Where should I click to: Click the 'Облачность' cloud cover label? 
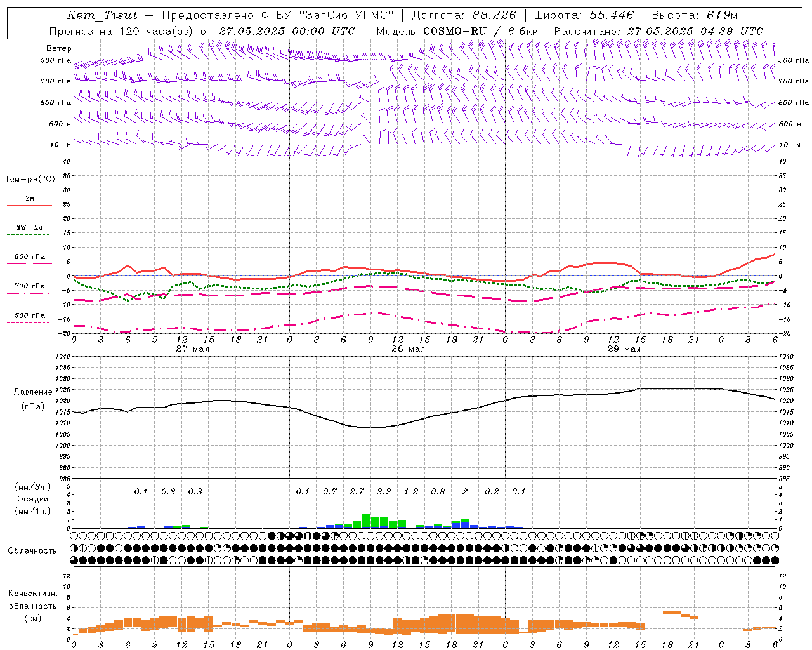32,551
